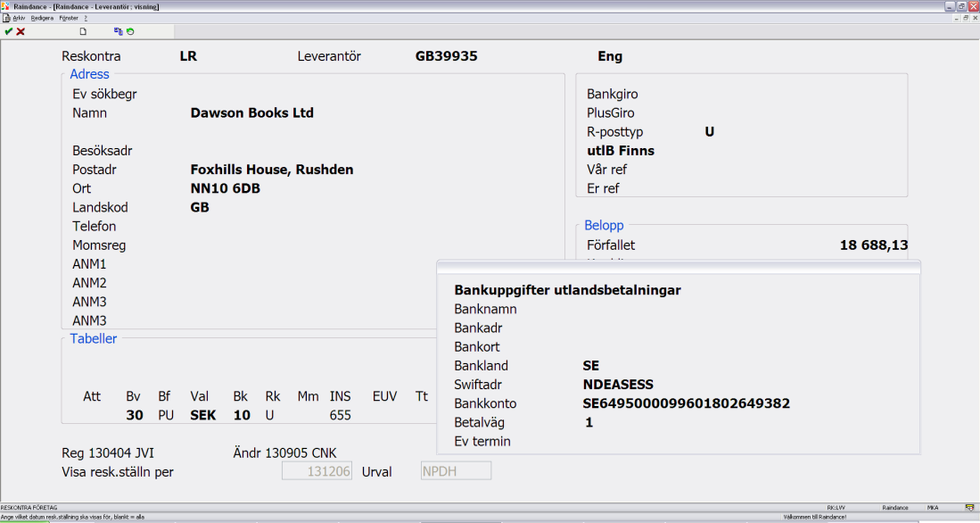This screenshot has width=980, height=523.
Task: Click the Rk value U in Tabeller
Action: coord(269,415)
